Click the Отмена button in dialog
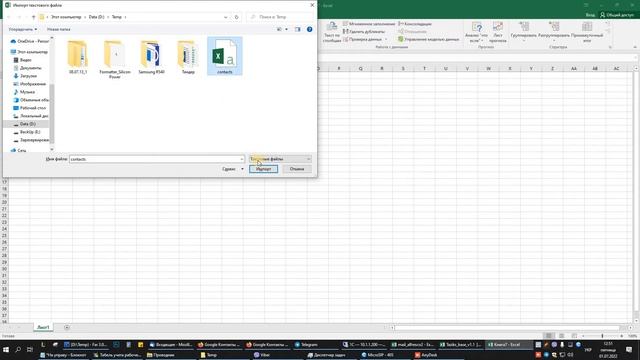This screenshot has width=640, height=360. click(297, 169)
